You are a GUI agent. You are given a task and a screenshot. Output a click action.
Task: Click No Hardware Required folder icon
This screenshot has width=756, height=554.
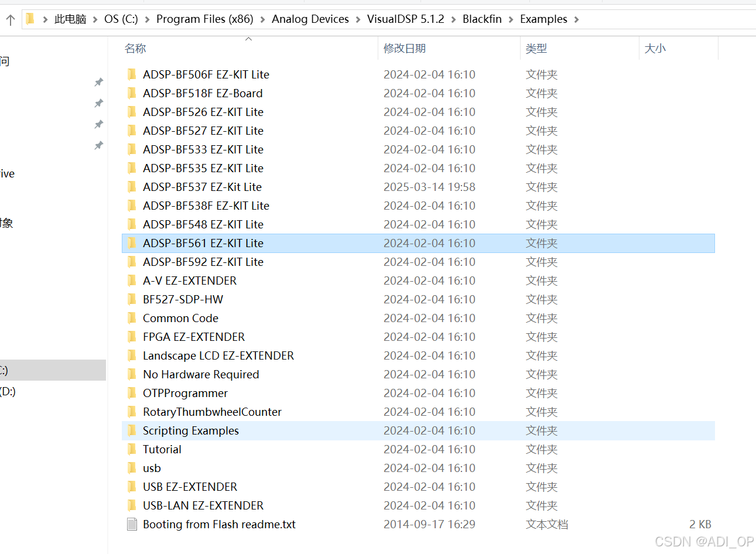click(x=132, y=374)
